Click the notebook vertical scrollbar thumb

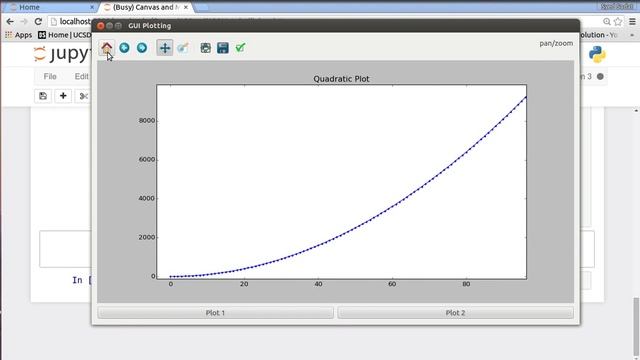click(636, 327)
